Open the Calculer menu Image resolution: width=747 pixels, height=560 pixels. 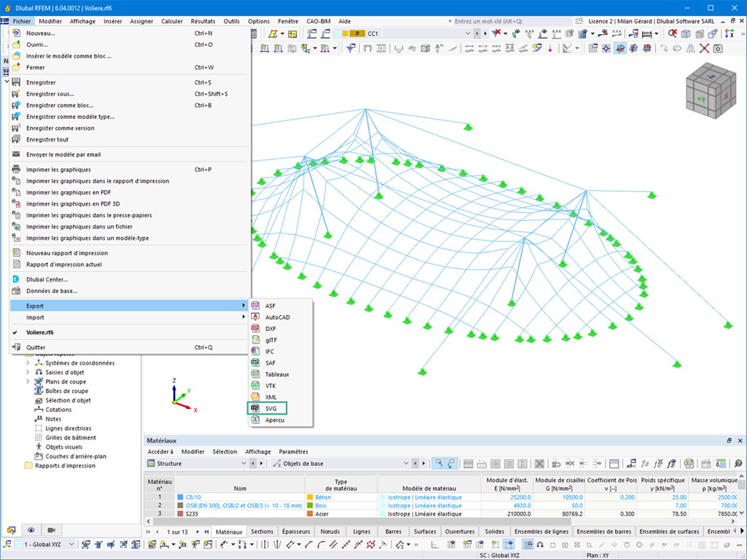pyautogui.click(x=171, y=21)
